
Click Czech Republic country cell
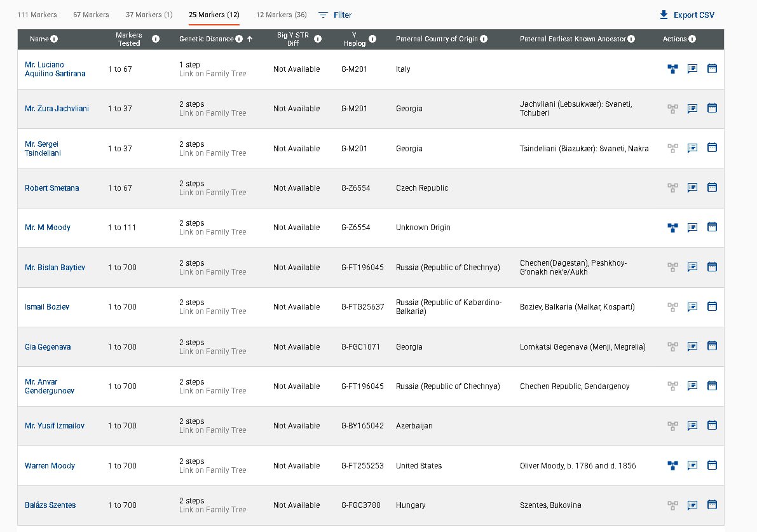(422, 188)
